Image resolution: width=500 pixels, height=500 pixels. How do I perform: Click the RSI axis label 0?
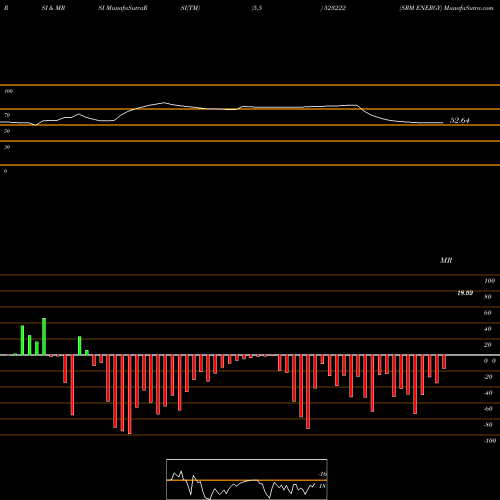5,171
